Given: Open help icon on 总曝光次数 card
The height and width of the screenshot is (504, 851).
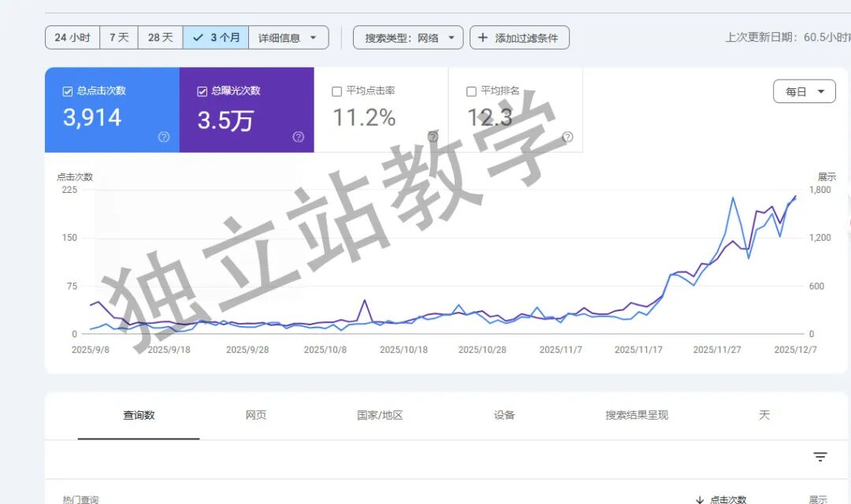Looking at the screenshot, I should tap(298, 137).
